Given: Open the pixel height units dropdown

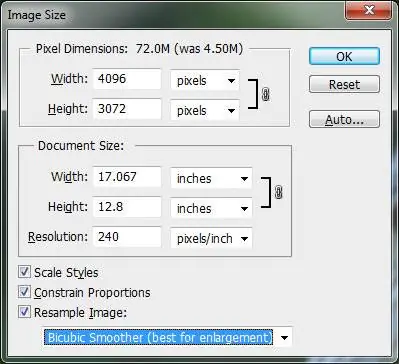Looking at the screenshot, I should coord(205,110).
